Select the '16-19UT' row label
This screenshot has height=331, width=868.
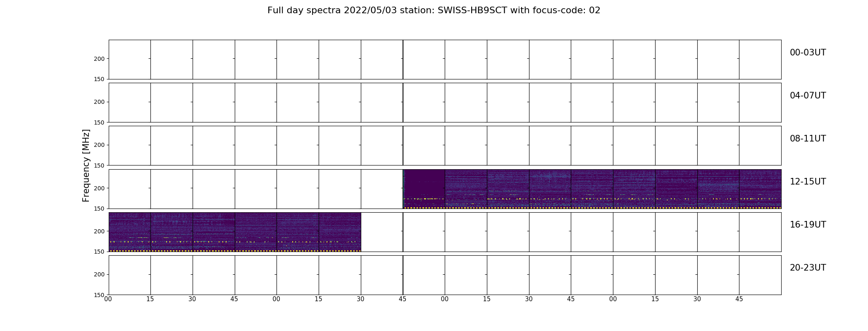coord(808,225)
